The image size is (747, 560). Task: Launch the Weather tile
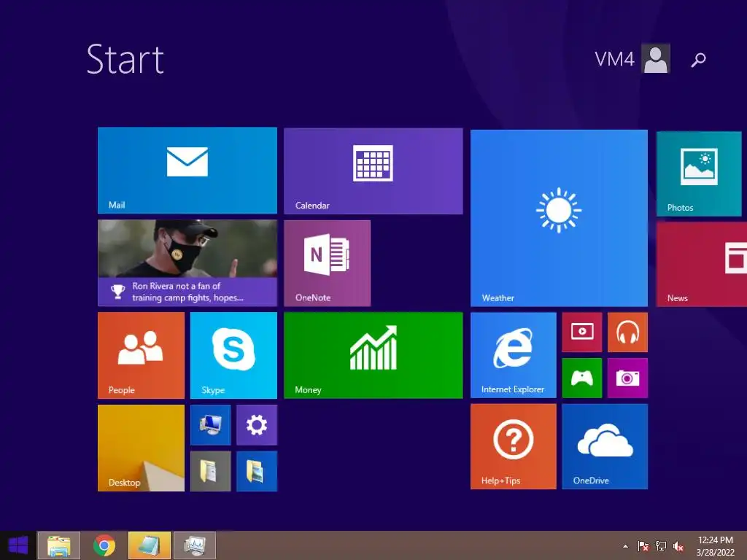point(559,218)
